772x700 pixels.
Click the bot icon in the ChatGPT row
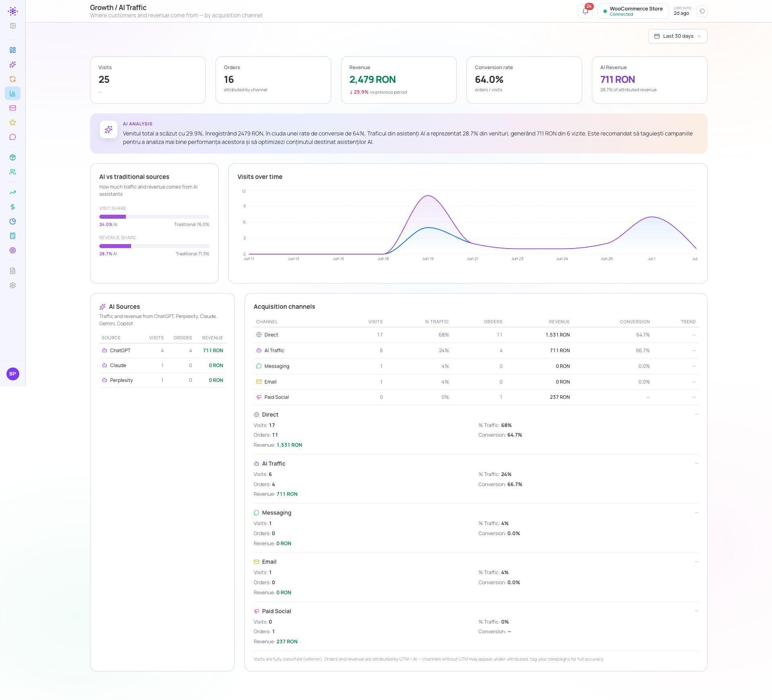coord(105,351)
